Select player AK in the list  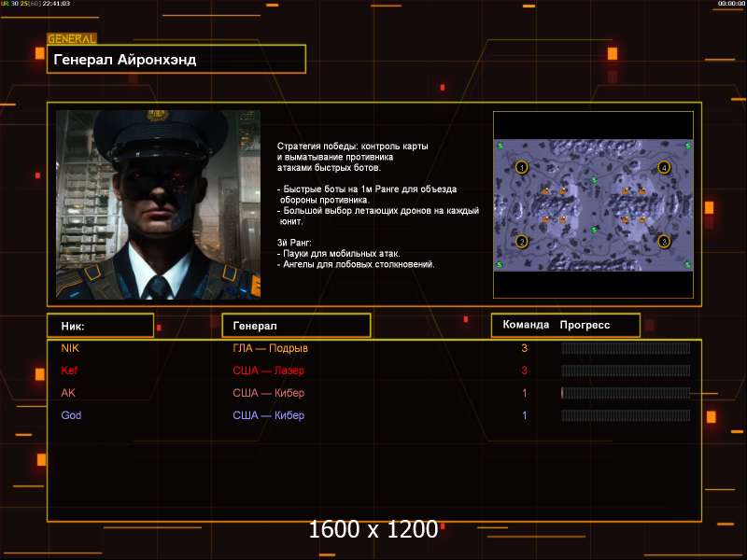pyautogui.click(x=68, y=393)
